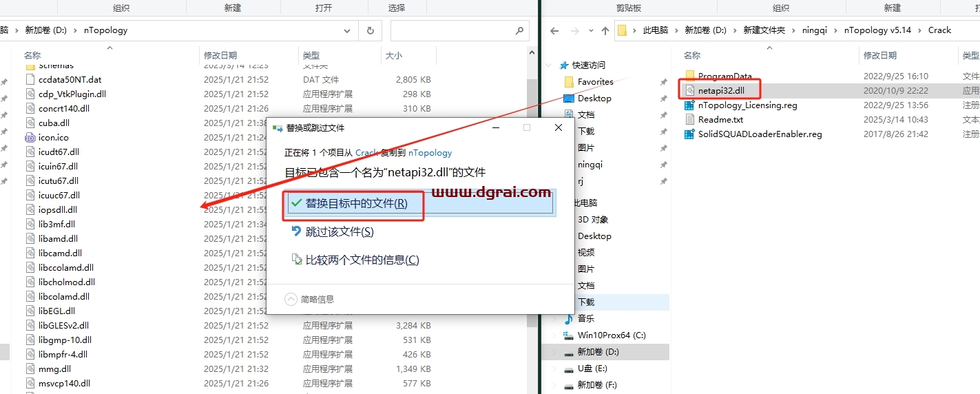
Task: Open the Crack source link in dialog
Action: [x=367, y=153]
